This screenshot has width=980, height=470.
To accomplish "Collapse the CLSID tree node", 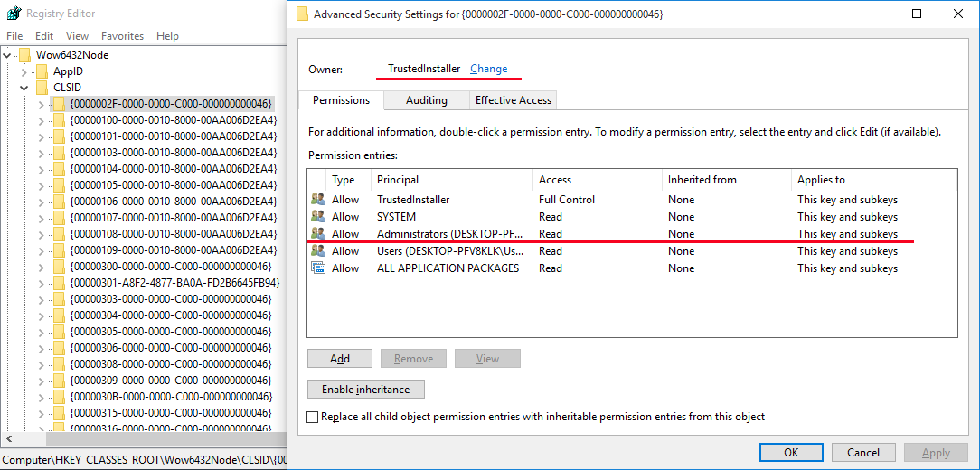I will (x=24, y=88).
